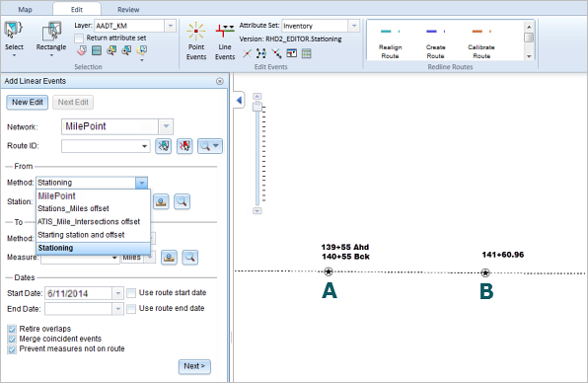Click the Next > button

tap(194, 366)
